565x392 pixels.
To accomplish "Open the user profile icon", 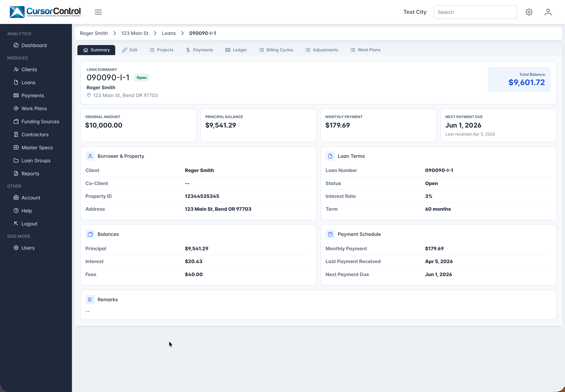I will point(548,12).
